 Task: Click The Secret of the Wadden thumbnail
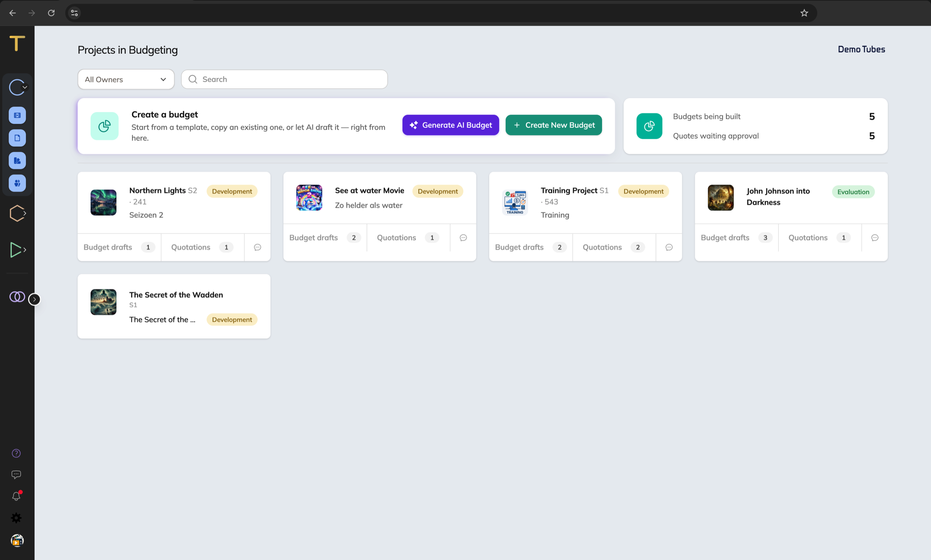pos(103,302)
